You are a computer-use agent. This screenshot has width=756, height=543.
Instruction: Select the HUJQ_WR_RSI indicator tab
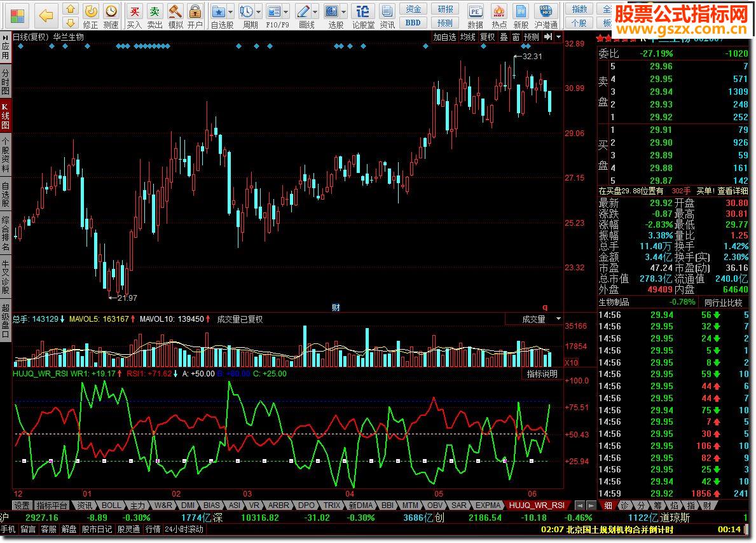coord(537,505)
